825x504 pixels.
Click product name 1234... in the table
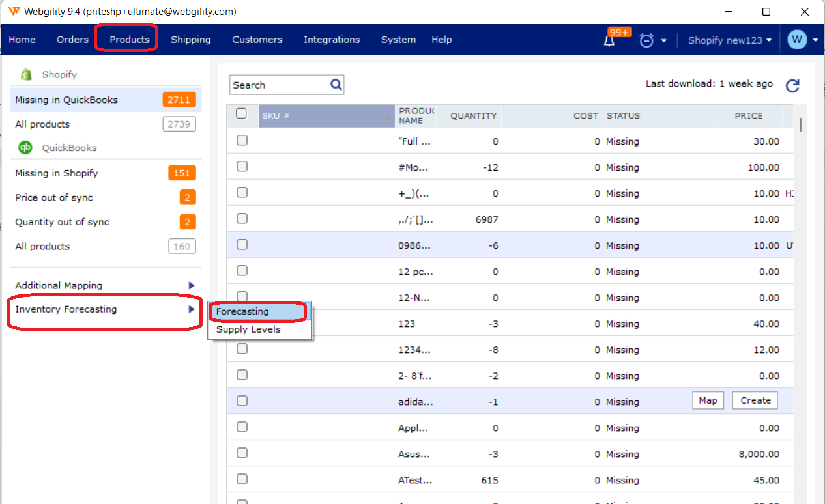(414, 350)
